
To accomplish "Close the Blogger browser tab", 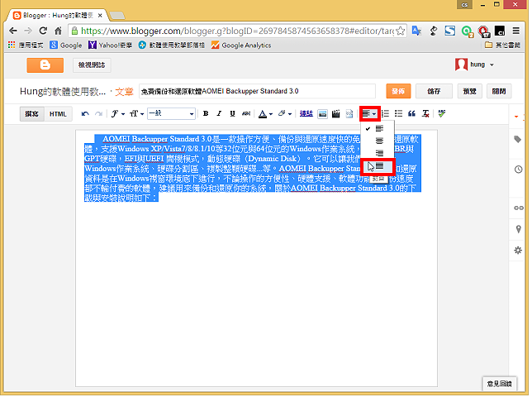I will tap(100, 16).
